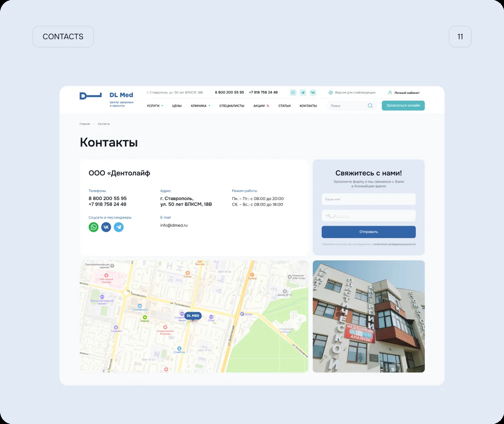Open Telegram icon in the header

(x=303, y=93)
